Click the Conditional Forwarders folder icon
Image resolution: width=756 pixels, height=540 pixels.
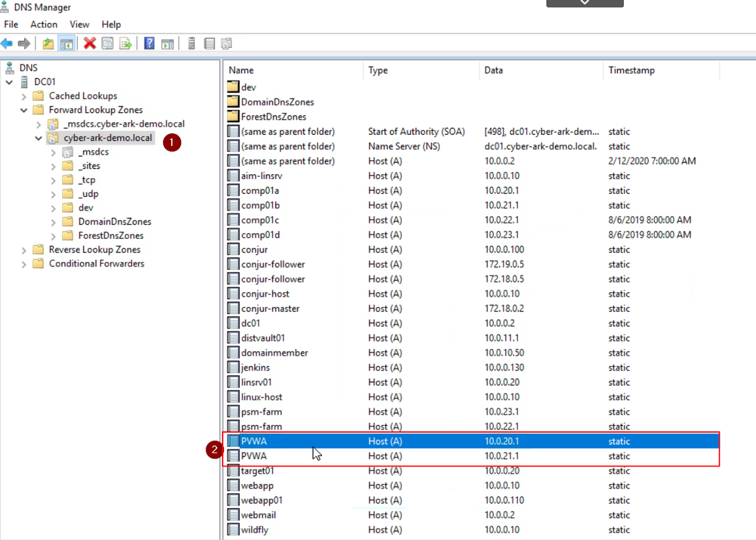click(x=38, y=263)
